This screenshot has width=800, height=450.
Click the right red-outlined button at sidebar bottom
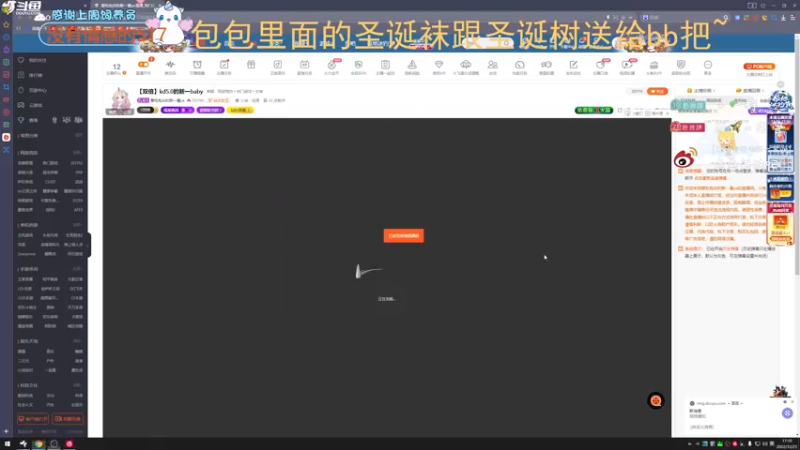(x=68, y=419)
